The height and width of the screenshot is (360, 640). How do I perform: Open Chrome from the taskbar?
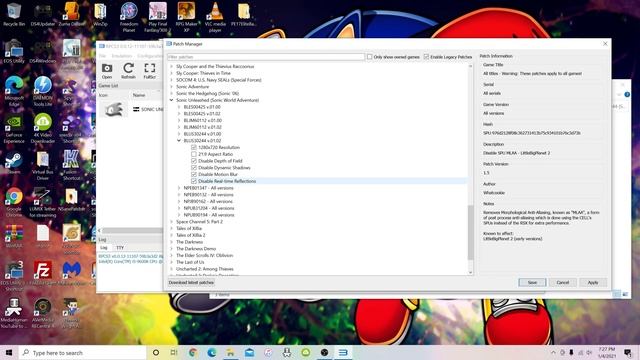tap(193, 352)
